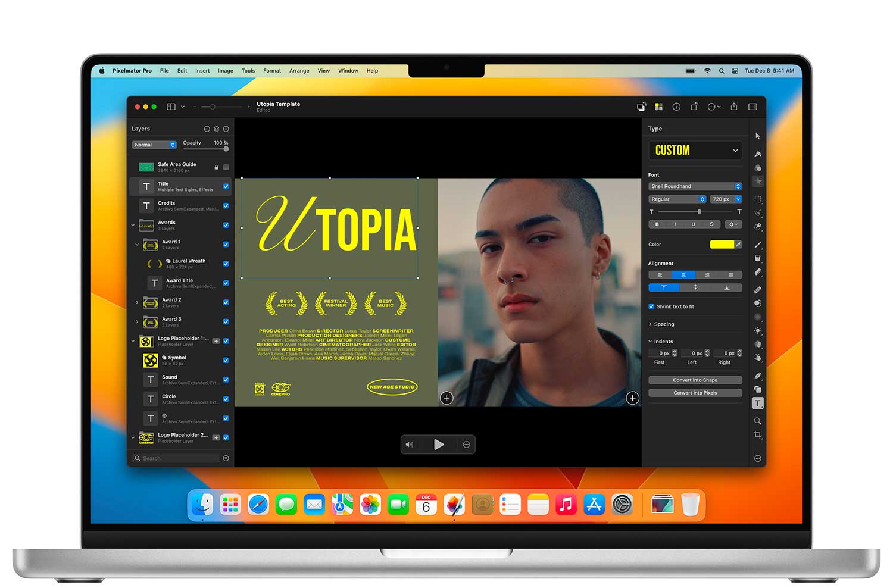The width and height of the screenshot is (893, 588).
Task: Select the Effects (star) tool
Action: [x=758, y=181]
